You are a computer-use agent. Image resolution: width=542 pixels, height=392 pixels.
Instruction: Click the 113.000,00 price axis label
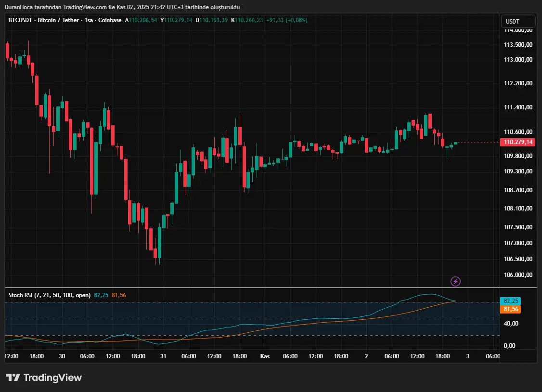pos(518,60)
